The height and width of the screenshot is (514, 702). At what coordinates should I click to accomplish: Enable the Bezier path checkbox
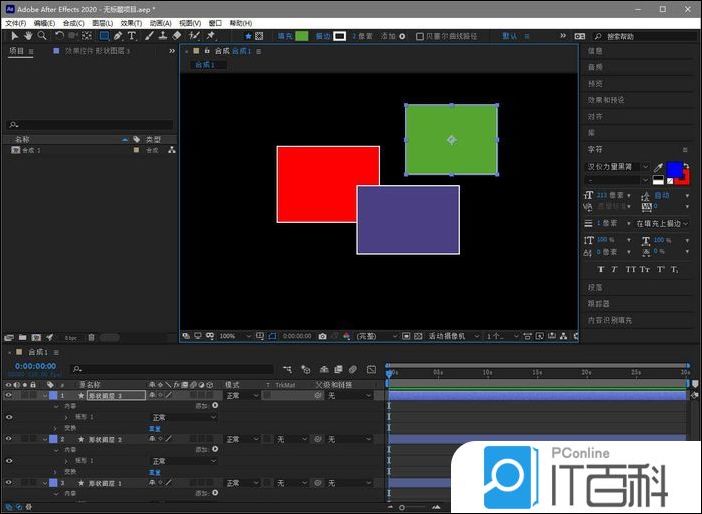(x=419, y=36)
